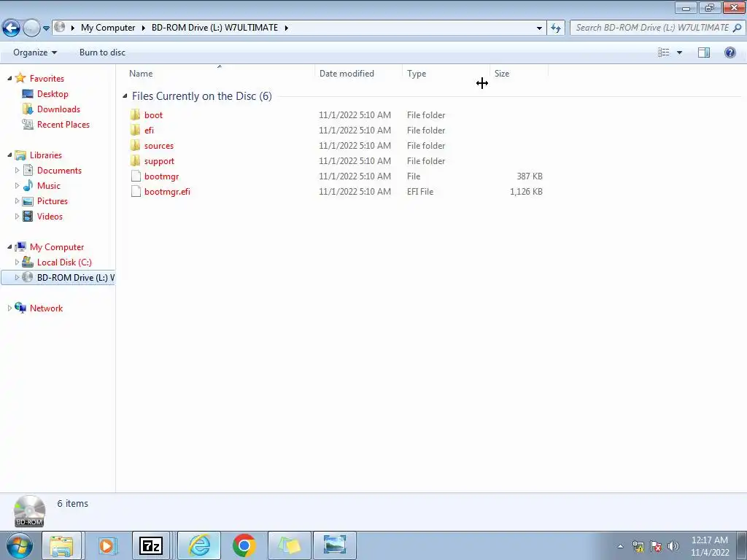Open the volume speaker tray icon

673,546
